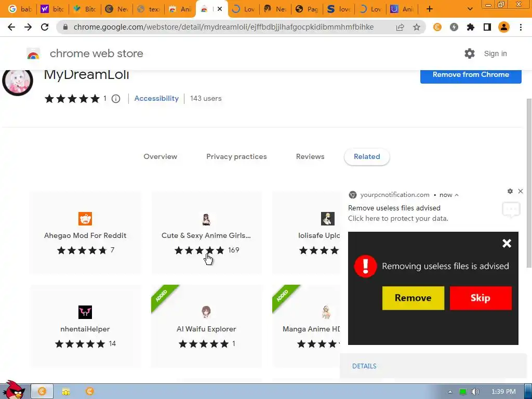Screen dimensions: 532x399
Task: Click the red Skip button
Action: pos(481,298)
